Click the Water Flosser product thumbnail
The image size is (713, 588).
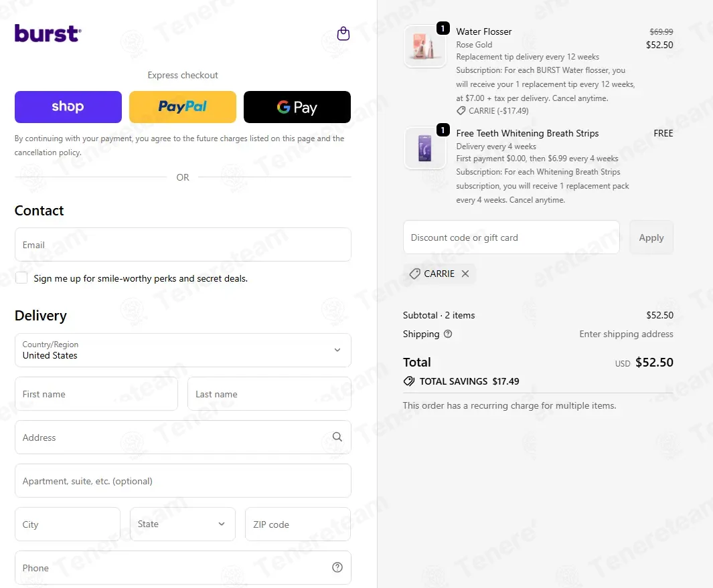425,46
